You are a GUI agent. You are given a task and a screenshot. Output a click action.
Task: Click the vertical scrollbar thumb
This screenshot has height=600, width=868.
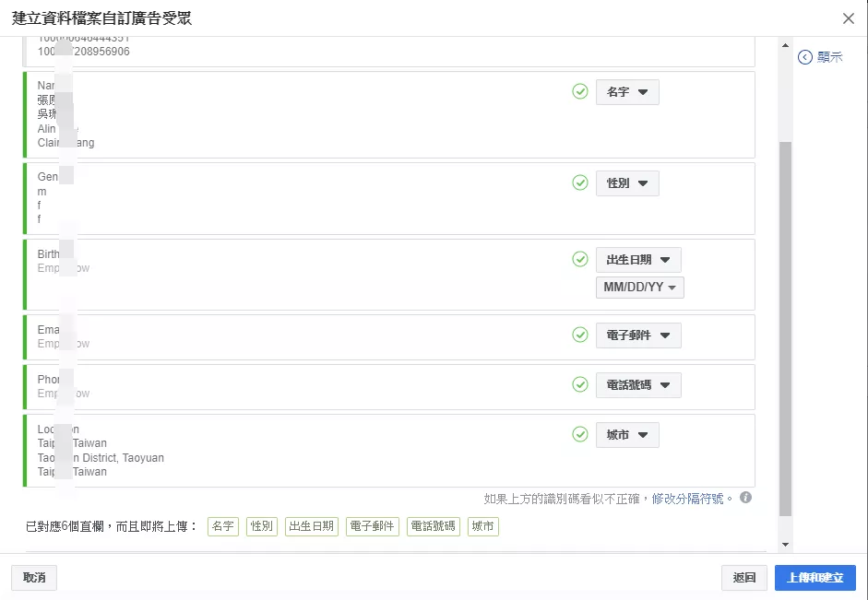[785, 329]
